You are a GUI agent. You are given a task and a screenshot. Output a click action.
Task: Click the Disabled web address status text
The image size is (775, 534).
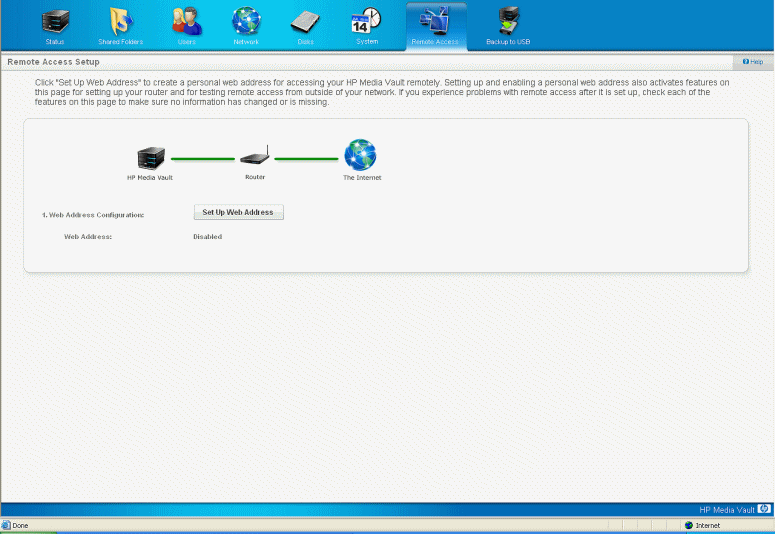pos(207,237)
